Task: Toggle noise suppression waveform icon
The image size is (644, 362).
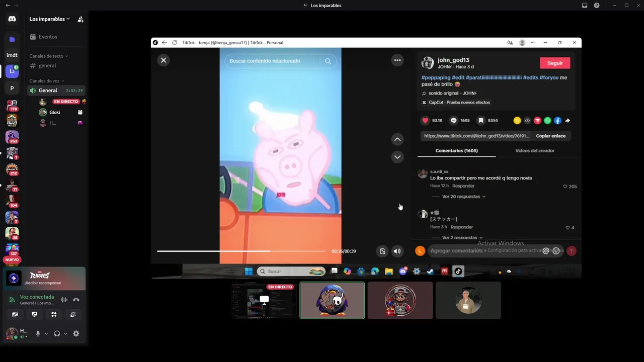Action: point(64,300)
